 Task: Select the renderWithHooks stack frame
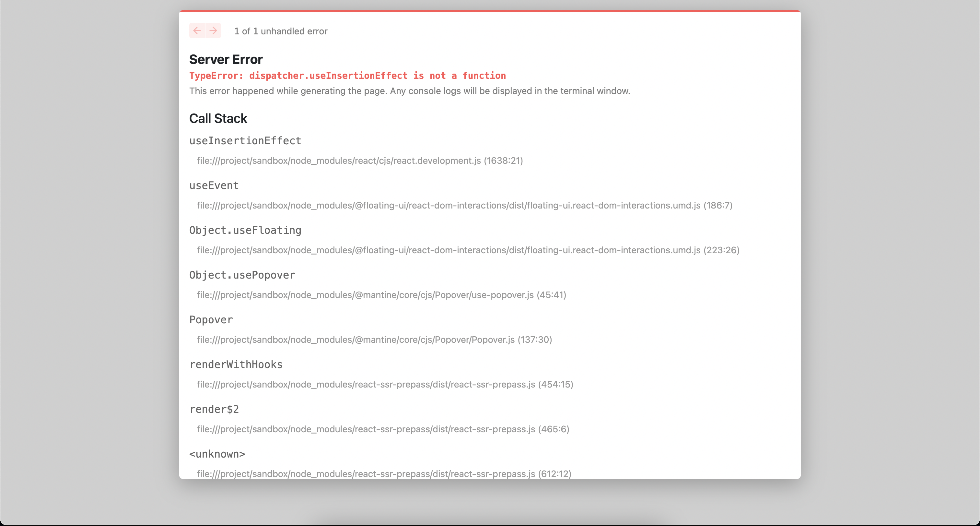(236, 364)
